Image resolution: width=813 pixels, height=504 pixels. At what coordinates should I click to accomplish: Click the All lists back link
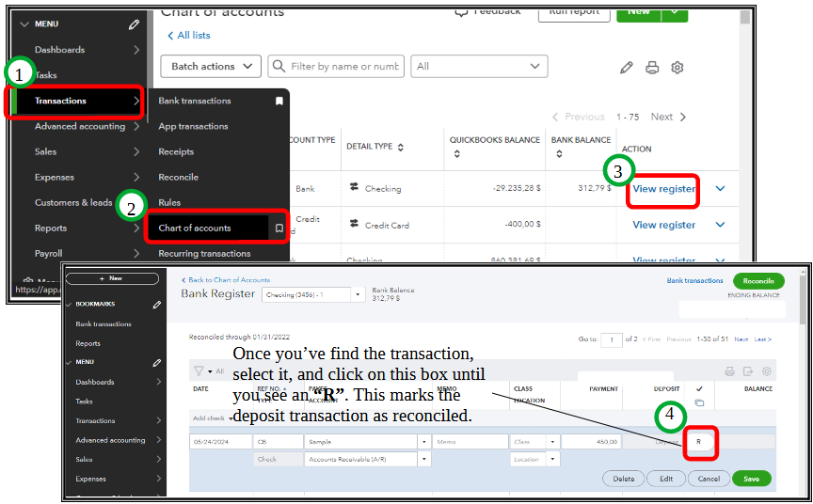click(189, 35)
